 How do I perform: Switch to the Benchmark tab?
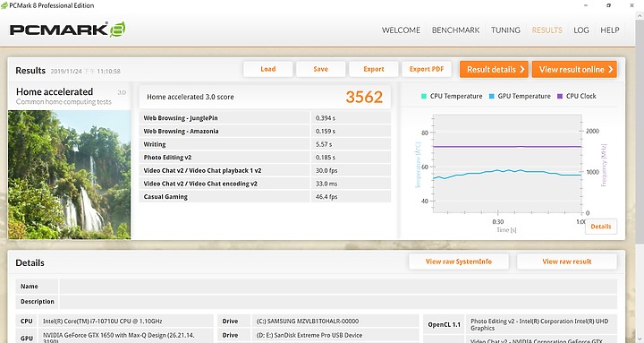pos(455,30)
